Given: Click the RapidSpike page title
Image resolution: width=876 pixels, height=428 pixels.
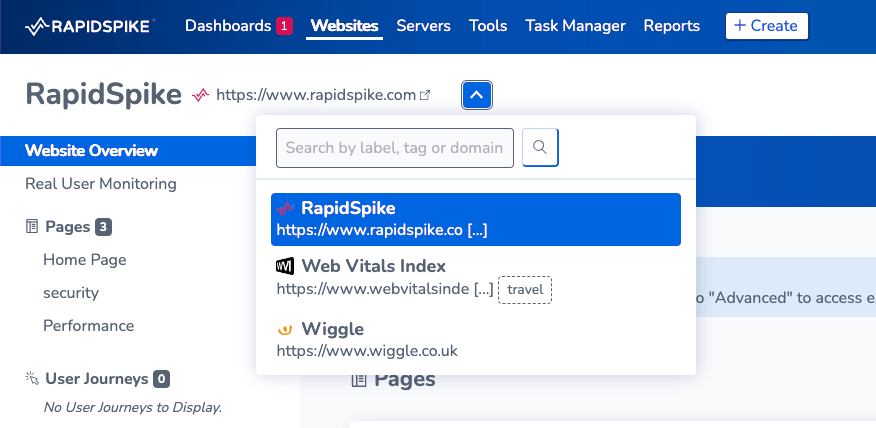Looking at the screenshot, I should pos(103,94).
